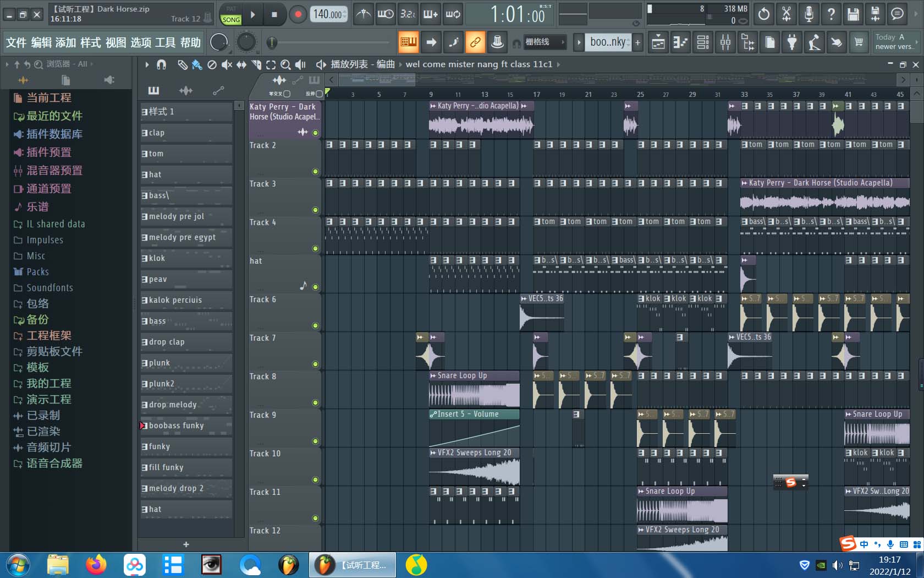Open the 文件 menu
Image resolution: width=924 pixels, height=578 pixels.
[16, 43]
